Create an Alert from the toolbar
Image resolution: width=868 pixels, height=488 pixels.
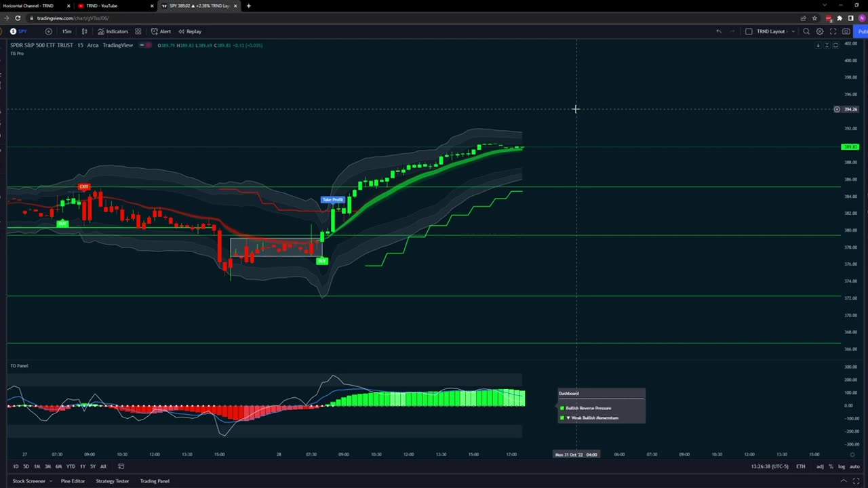pyautogui.click(x=161, y=31)
